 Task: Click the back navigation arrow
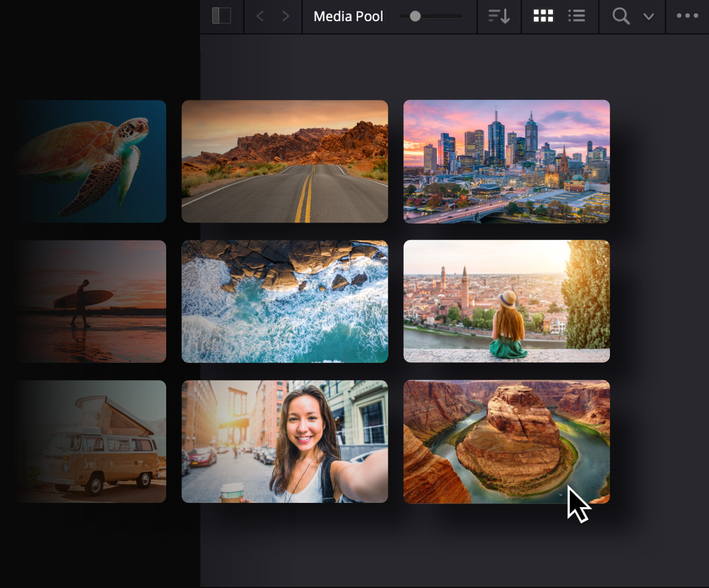pos(259,16)
